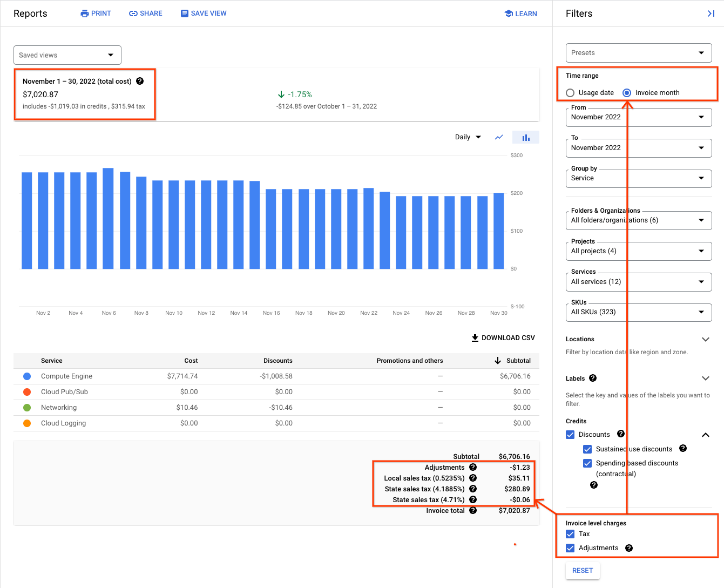
Task: Switch to bar chart view icon
Action: [x=526, y=138]
